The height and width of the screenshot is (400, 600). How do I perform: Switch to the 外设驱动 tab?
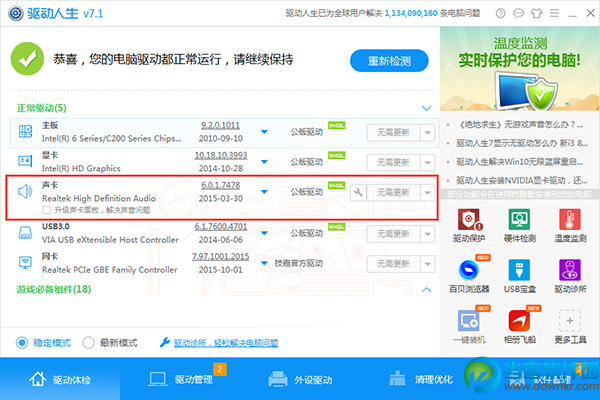click(x=300, y=379)
